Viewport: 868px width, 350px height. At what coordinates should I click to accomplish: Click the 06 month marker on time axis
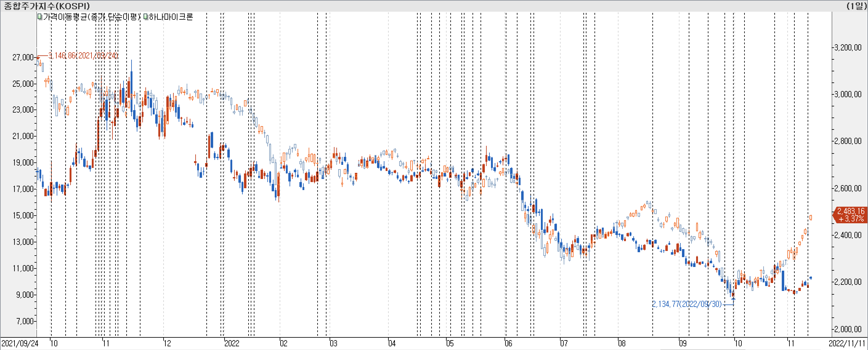[x=508, y=343]
